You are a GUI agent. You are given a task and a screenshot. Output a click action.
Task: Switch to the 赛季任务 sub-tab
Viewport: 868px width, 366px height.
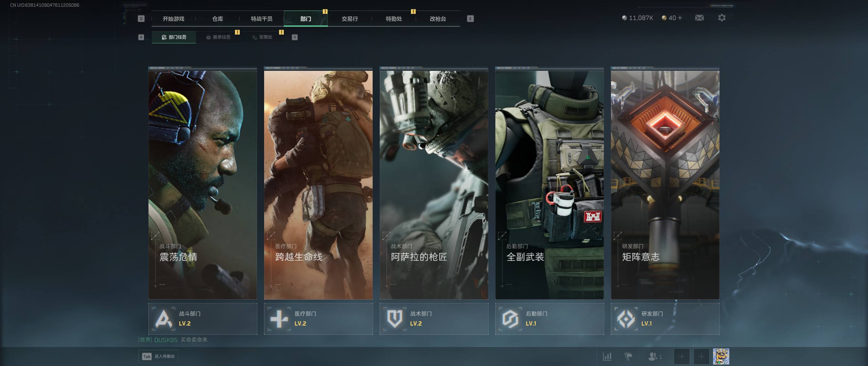[x=218, y=37]
